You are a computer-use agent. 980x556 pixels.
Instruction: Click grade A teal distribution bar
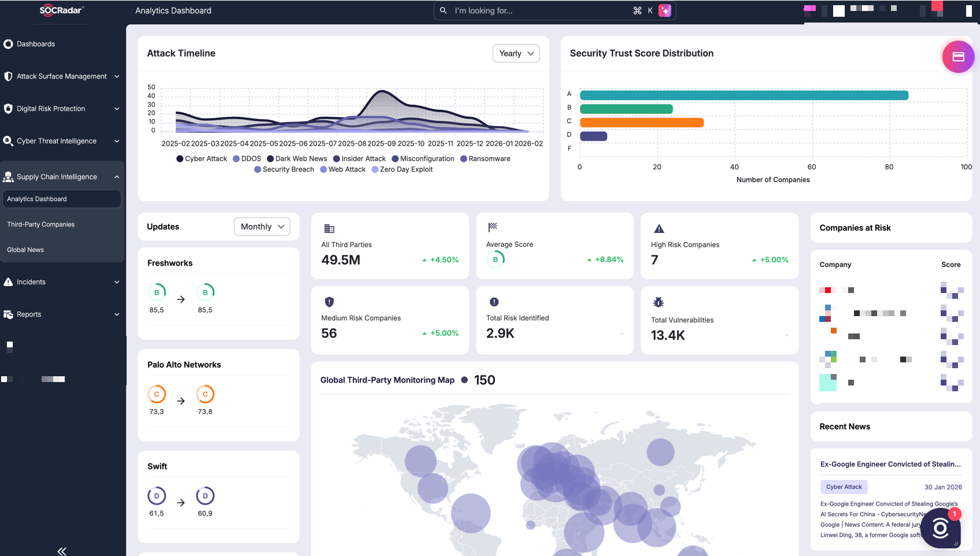click(x=744, y=95)
